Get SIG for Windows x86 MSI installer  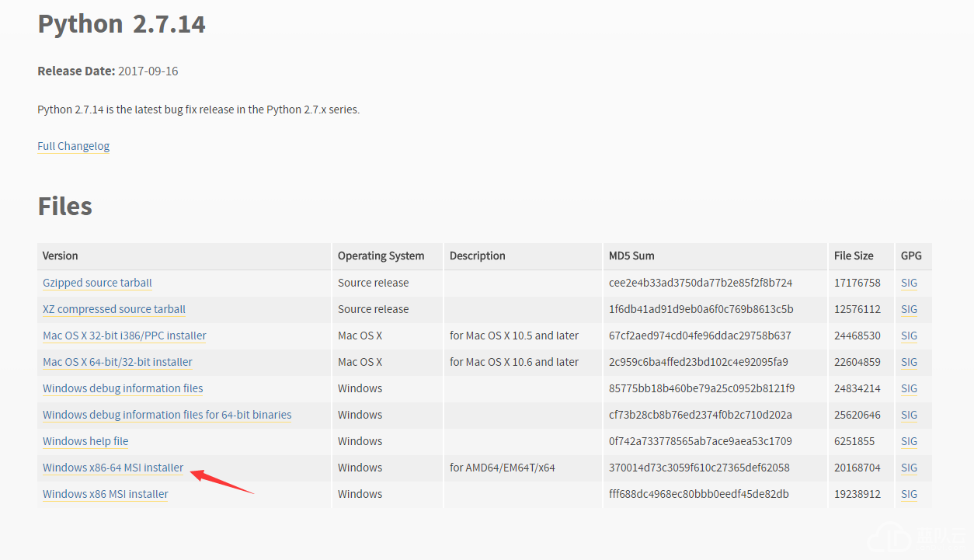point(909,494)
